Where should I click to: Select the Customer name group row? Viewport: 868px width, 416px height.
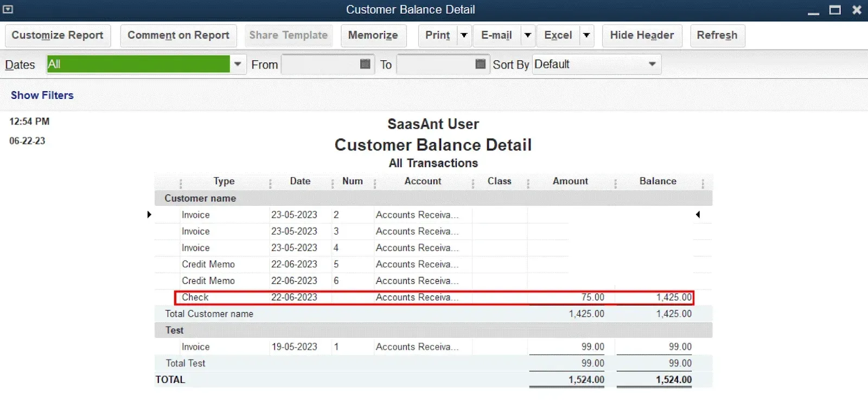[x=433, y=198]
